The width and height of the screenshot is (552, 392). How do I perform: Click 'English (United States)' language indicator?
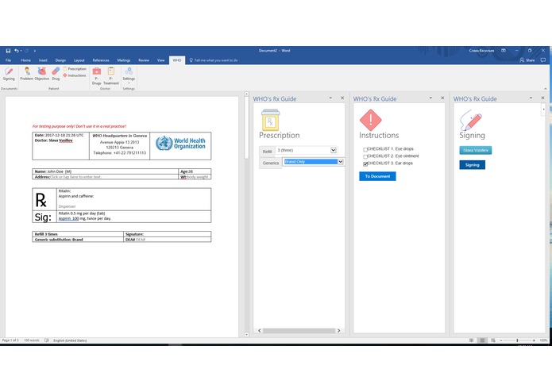(x=70, y=340)
